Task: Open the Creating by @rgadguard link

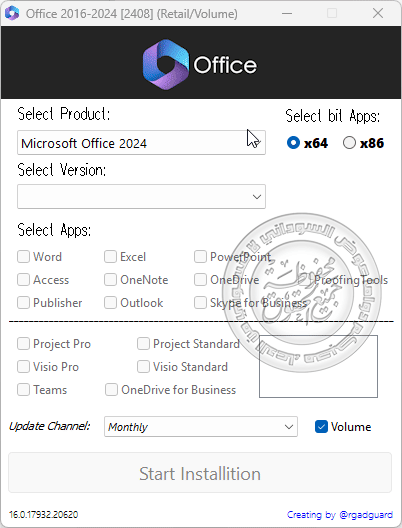Action: [340, 515]
